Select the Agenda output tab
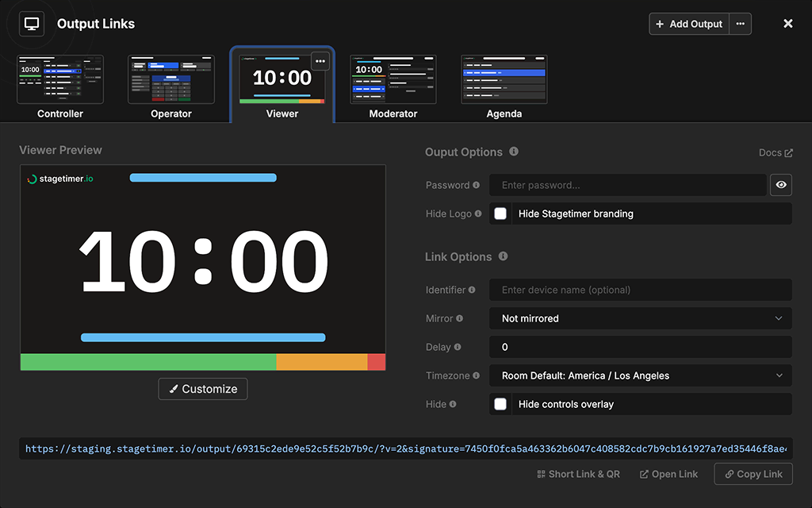 coord(504,79)
